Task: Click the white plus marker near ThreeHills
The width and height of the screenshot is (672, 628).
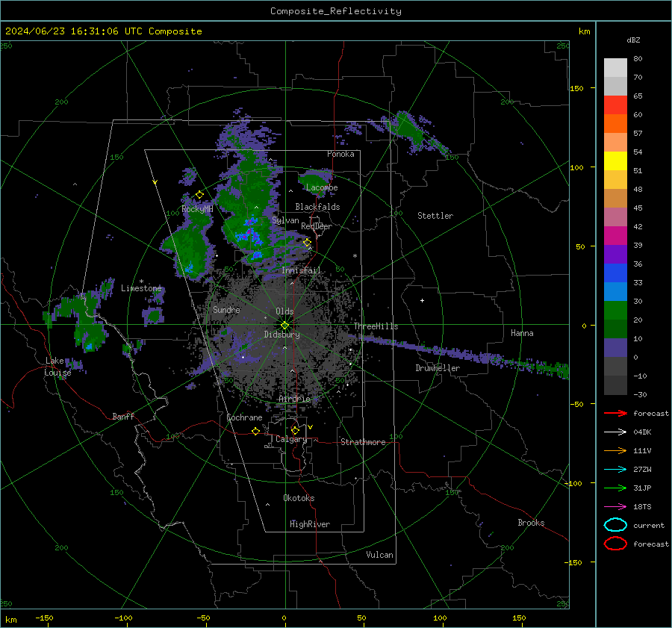Action: tap(422, 300)
